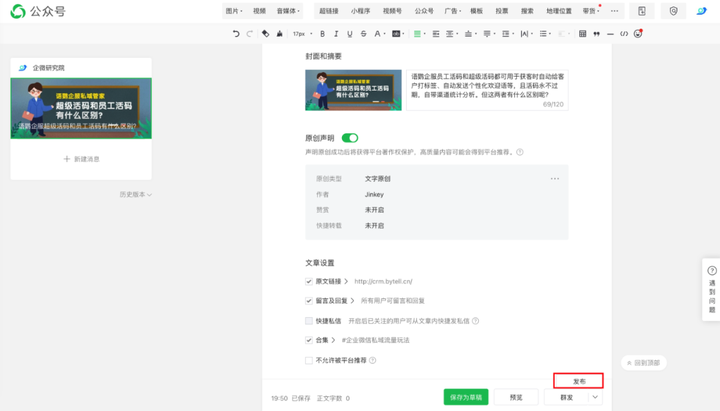Insert a table using the grid icon
The height and width of the screenshot is (411, 720).
tap(583, 34)
